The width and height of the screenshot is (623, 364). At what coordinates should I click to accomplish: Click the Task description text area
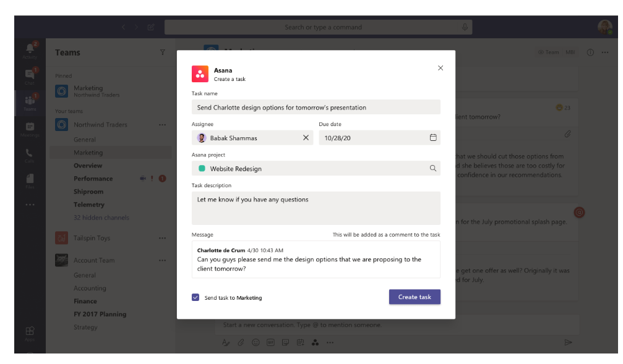[x=316, y=208]
